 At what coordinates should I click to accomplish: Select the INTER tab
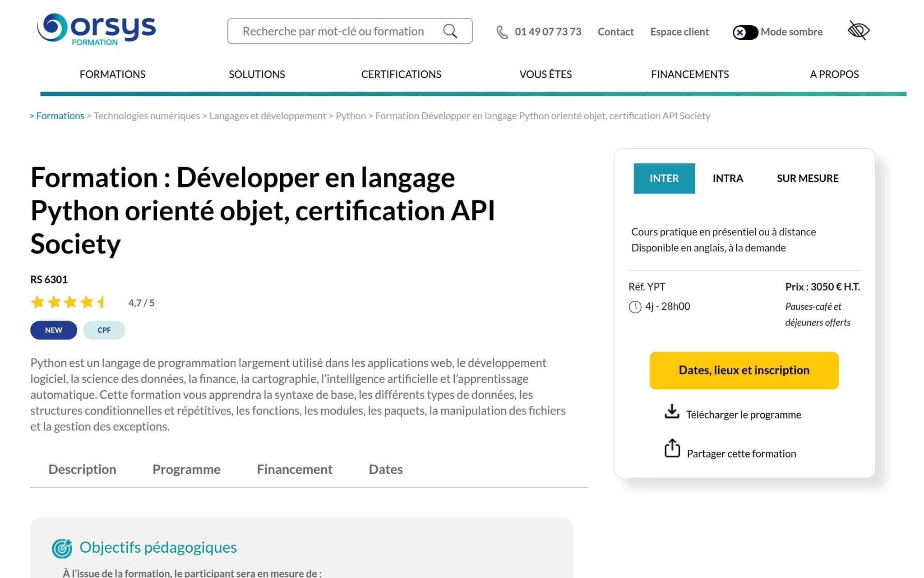pos(664,178)
